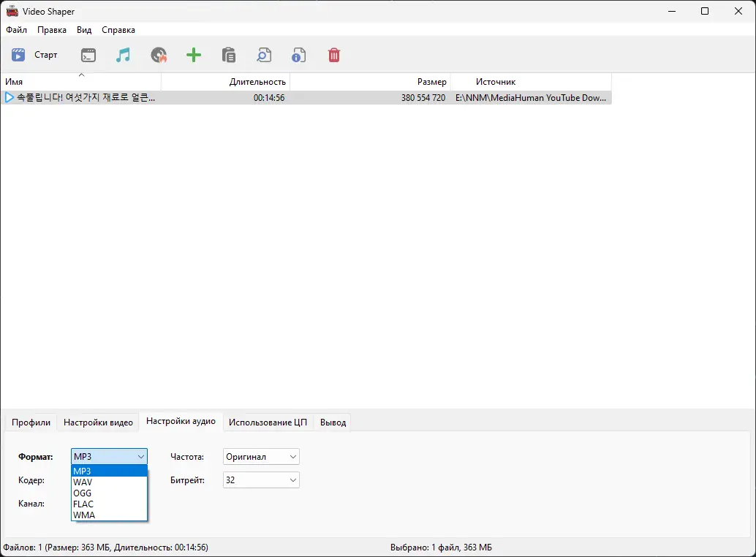Select the Настройки аудио tab
Viewport: 756px width, 557px height.
tap(181, 421)
